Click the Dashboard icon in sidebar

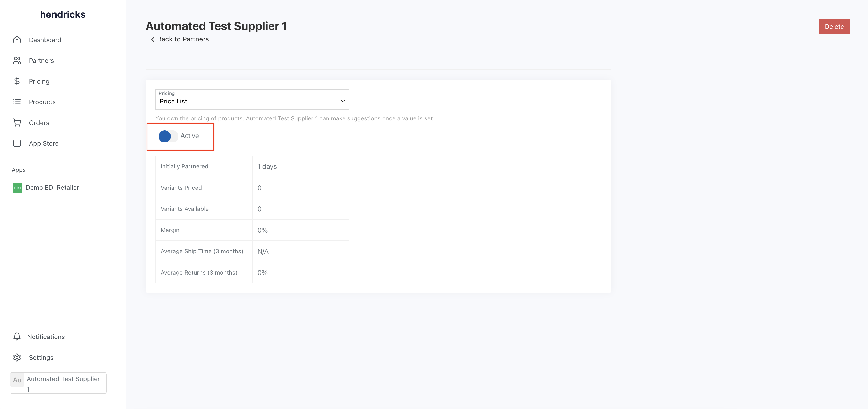pyautogui.click(x=16, y=40)
